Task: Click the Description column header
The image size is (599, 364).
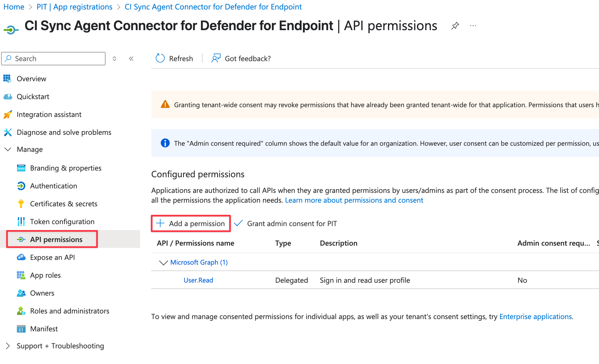Action: tap(339, 243)
